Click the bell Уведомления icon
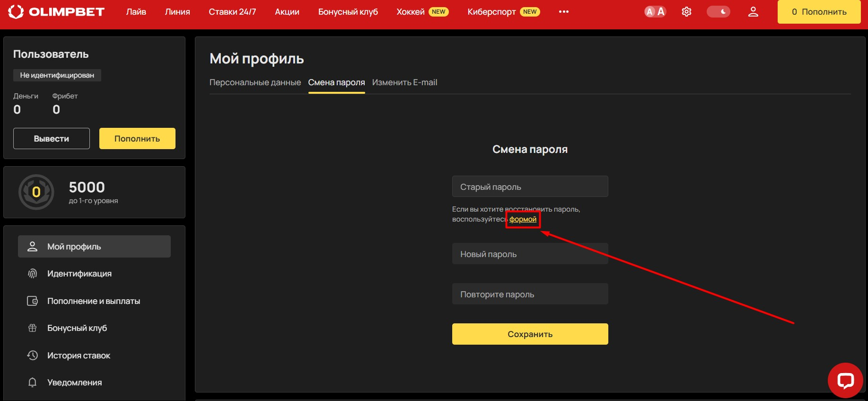This screenshot has width=868, height=401. (x=32, y=383)
